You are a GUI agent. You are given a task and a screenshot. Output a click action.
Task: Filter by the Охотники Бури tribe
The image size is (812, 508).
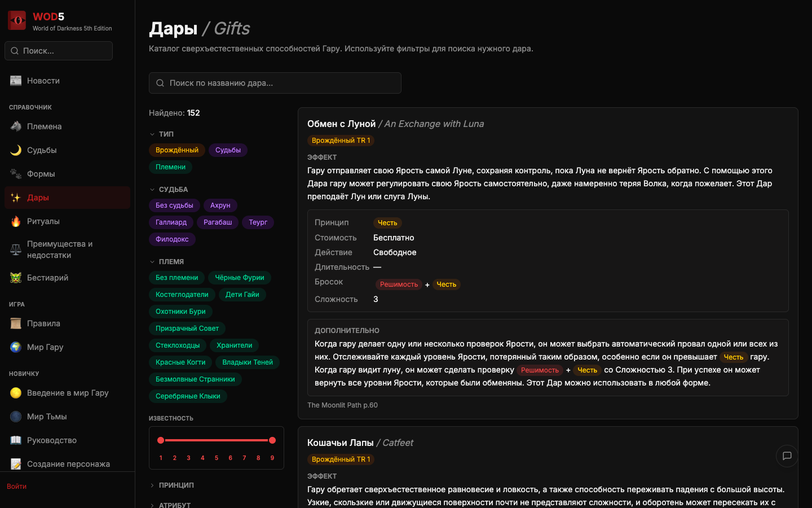pos(180,312)
